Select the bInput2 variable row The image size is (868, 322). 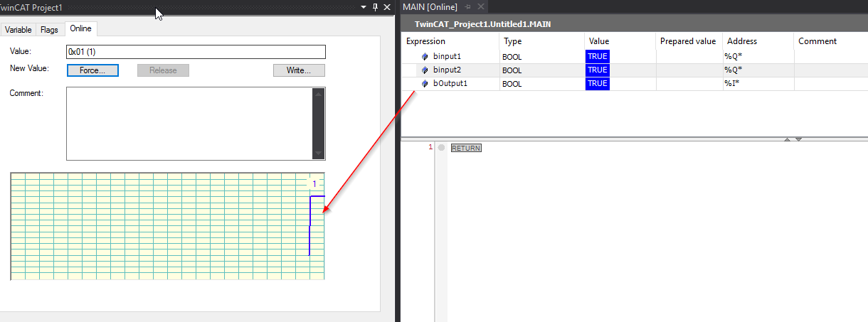coord(635,70)
